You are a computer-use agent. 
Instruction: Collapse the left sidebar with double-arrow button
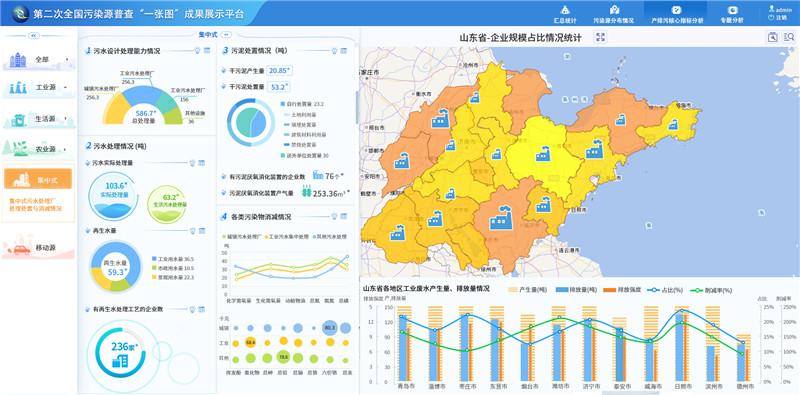[34, 36]
